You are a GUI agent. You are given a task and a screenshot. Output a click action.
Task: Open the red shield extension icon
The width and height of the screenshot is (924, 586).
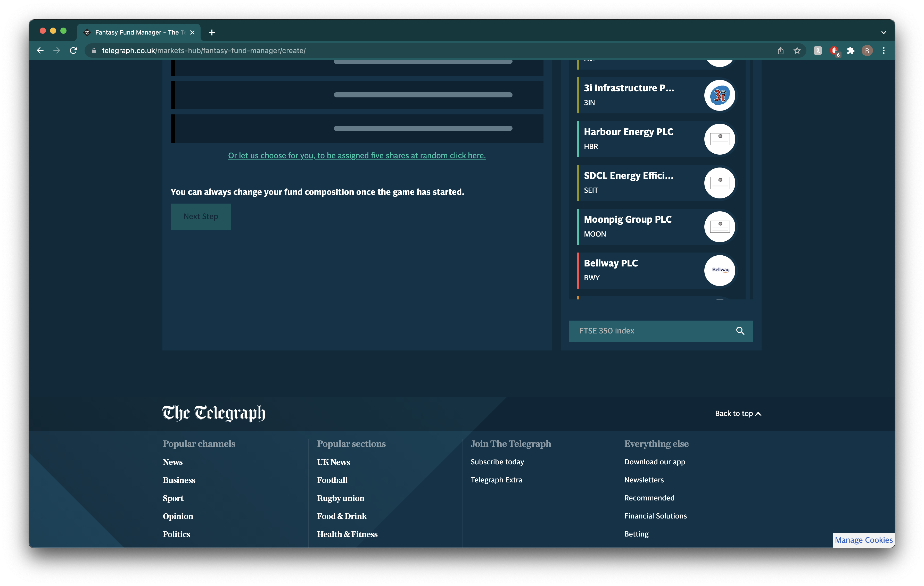pos(835,51)
